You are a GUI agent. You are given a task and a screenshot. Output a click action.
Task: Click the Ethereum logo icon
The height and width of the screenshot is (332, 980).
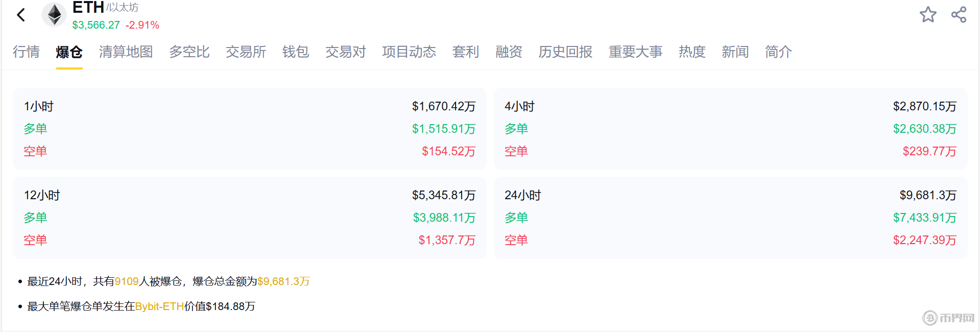coord(54,14)
